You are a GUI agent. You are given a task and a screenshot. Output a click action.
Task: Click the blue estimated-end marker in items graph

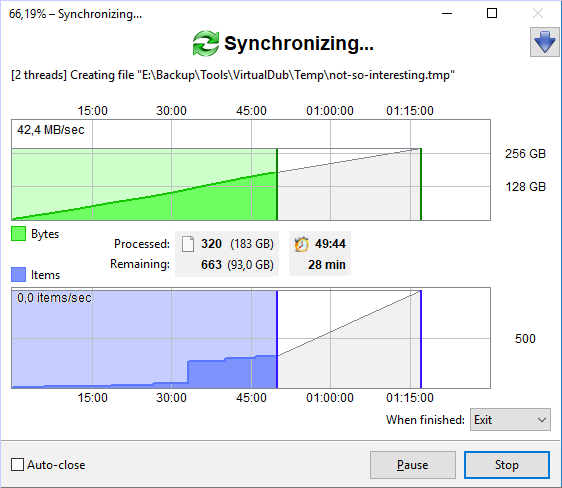(421, 339)
